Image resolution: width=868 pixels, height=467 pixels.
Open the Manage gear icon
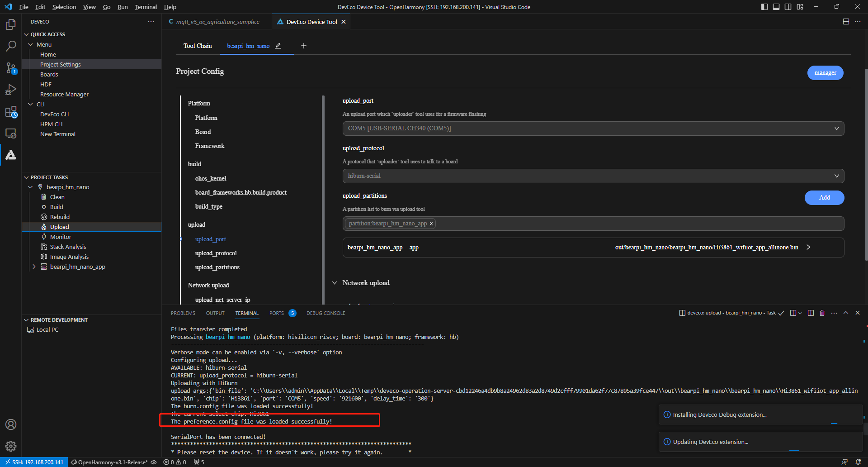(x=11, y=446)
